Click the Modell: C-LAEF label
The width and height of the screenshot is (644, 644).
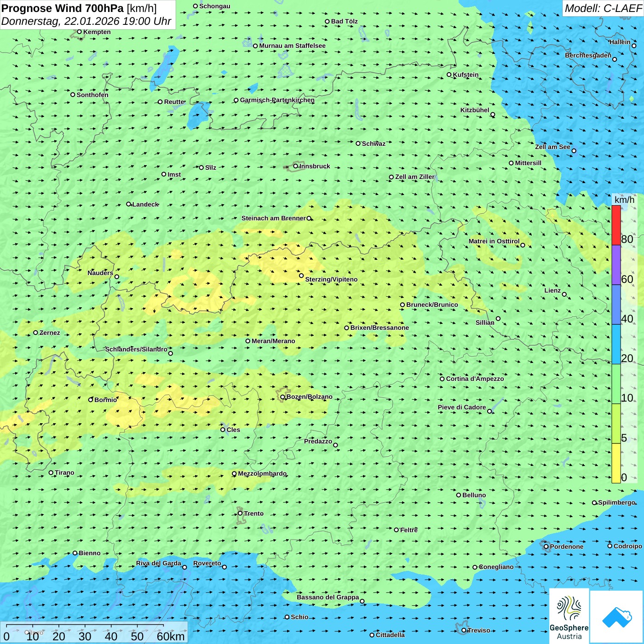[603, 8]
